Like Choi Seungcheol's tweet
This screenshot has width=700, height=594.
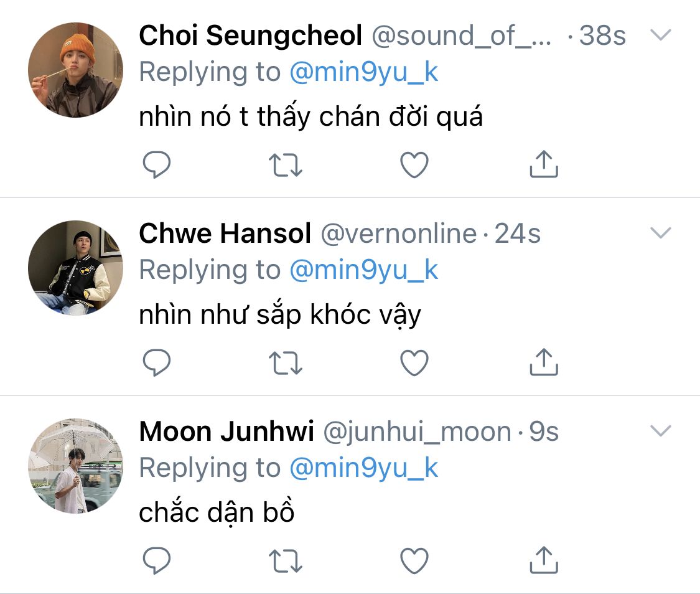click(x=414, y=165)
